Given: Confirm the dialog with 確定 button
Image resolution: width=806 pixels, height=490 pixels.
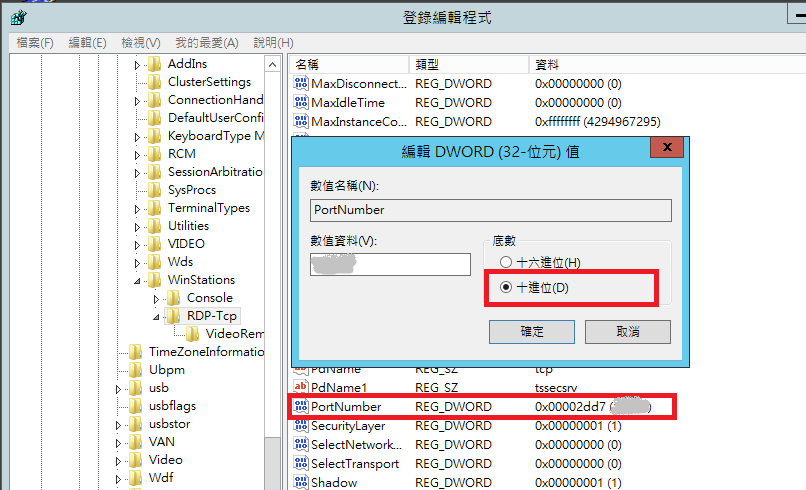Looking at the screenshot, I should pyautogui.click(x=532, y=332).
